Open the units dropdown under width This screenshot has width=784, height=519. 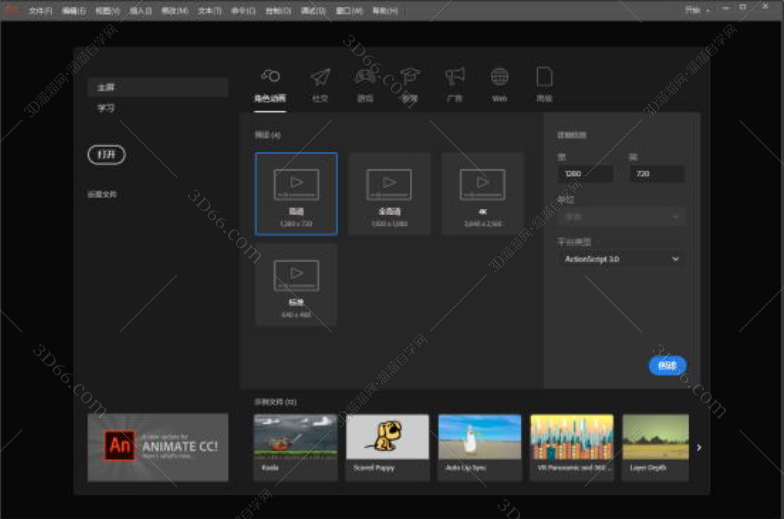tap(621, 216)
